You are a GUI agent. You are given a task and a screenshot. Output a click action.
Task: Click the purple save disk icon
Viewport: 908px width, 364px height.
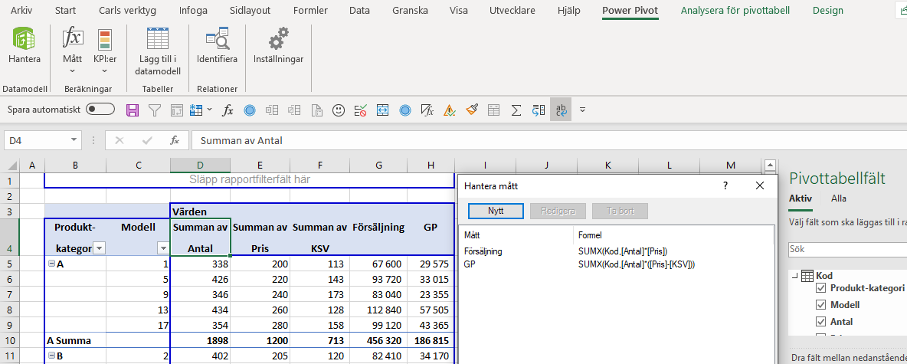(133, 109)
